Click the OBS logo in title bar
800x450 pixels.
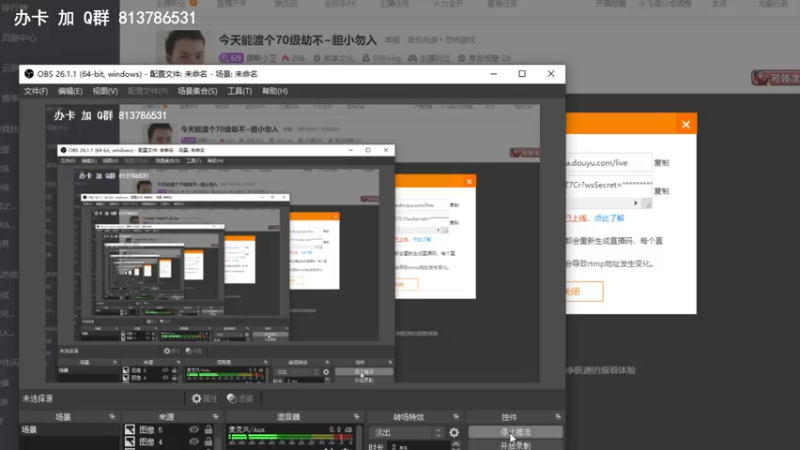(x=29, y=74)
